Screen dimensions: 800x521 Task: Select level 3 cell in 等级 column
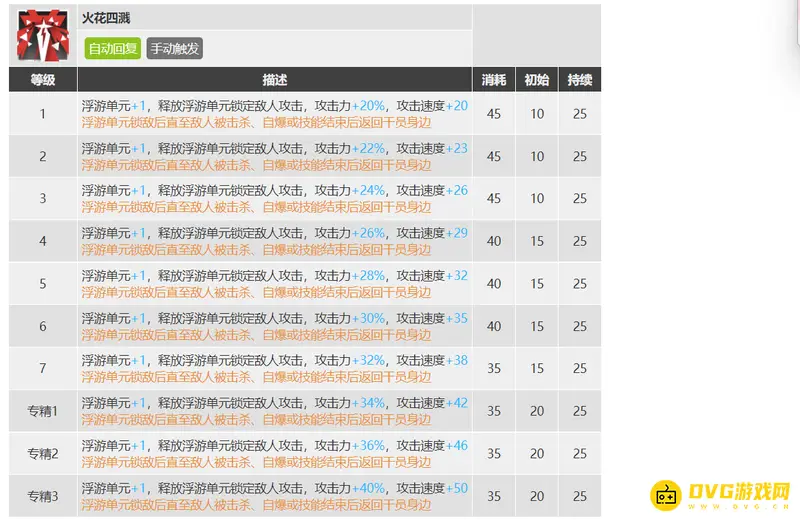pyautogui.click(x=43, y=199)
